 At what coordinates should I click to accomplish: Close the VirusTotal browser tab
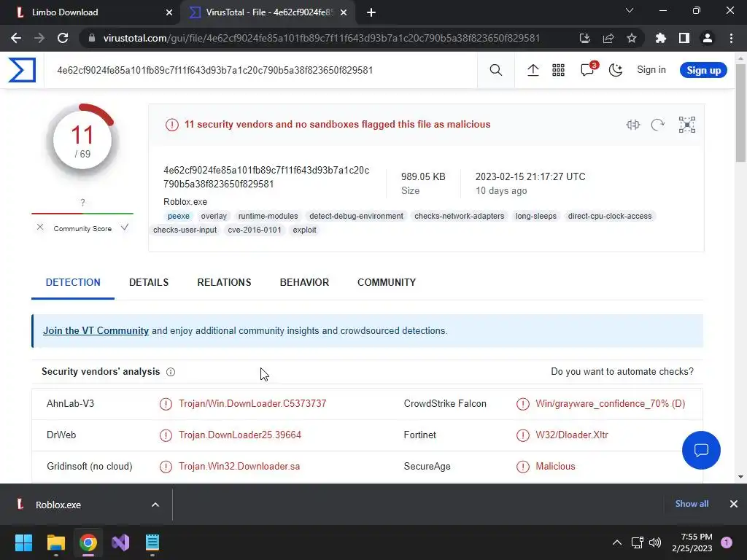click(344, 12)
